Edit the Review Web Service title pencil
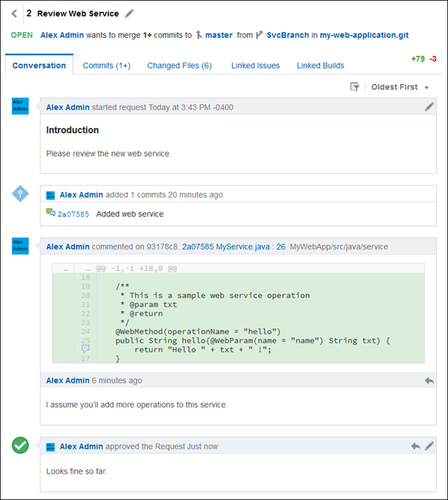 coord(130,13)
